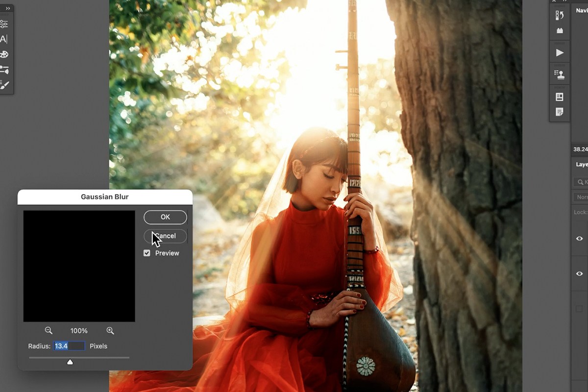
Task: Expand the left panel dock chevrons
Action: point(8,8)
